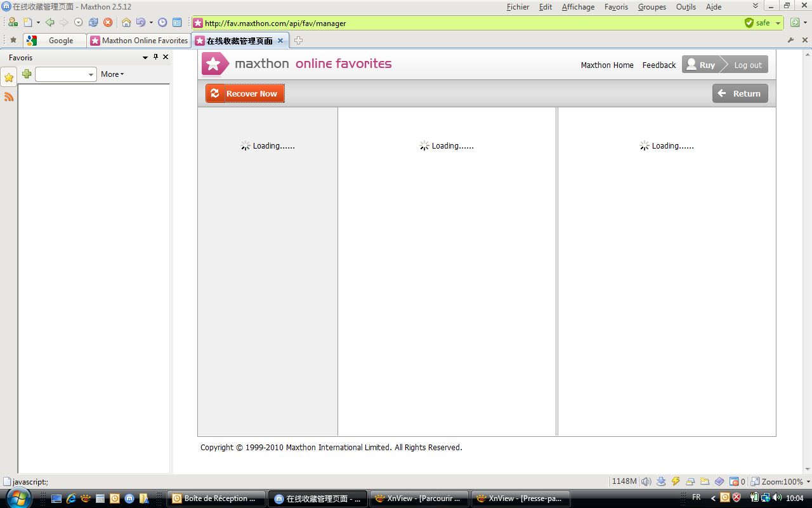The image size is (812, 508).
Task: Open a new tab with plus icon
Action: click(x=298, y=40)
